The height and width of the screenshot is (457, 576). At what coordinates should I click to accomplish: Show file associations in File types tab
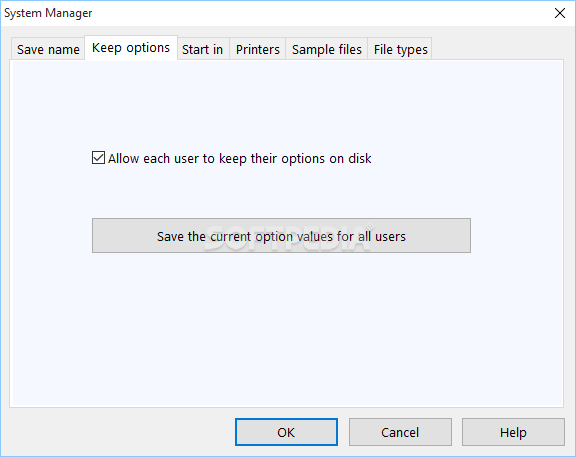tap(400, 49)
